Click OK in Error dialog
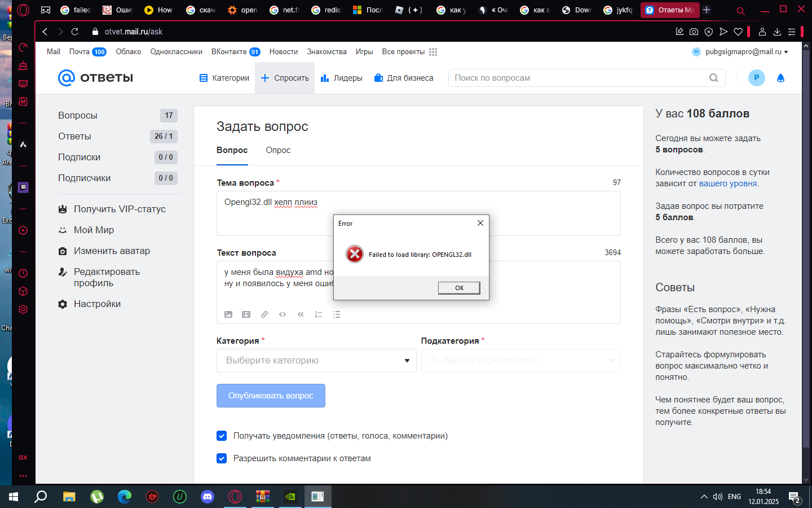Image resolution: width=812 pixels, height=508 pixels. click(459, 288)
